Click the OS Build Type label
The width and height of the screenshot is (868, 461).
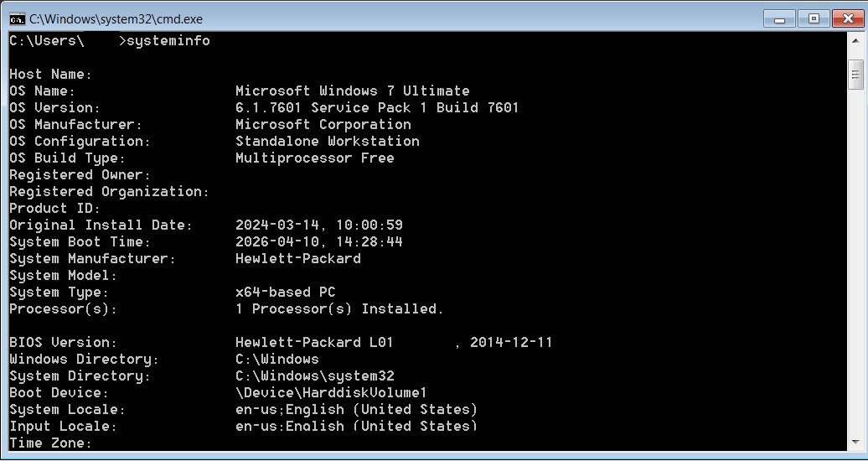pos(68,158)
